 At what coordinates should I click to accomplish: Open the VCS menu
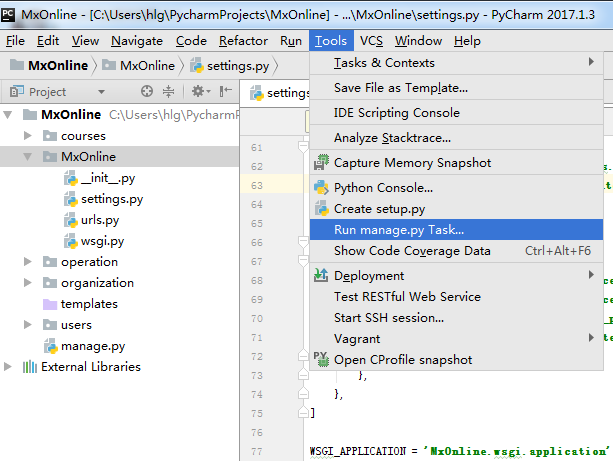pyautogui.click(x=371, y=41)
